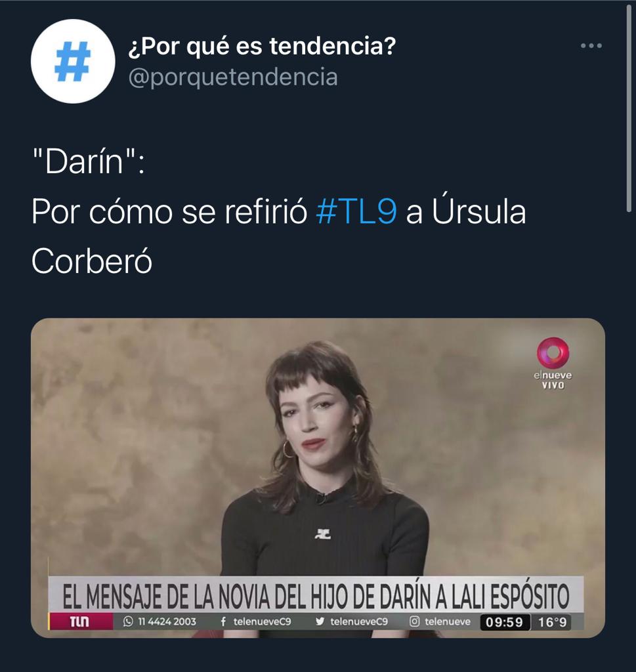Click the '¿Por qué es tendencia?' display name
The image size is (636, 672).
click(x=262, y=46)
